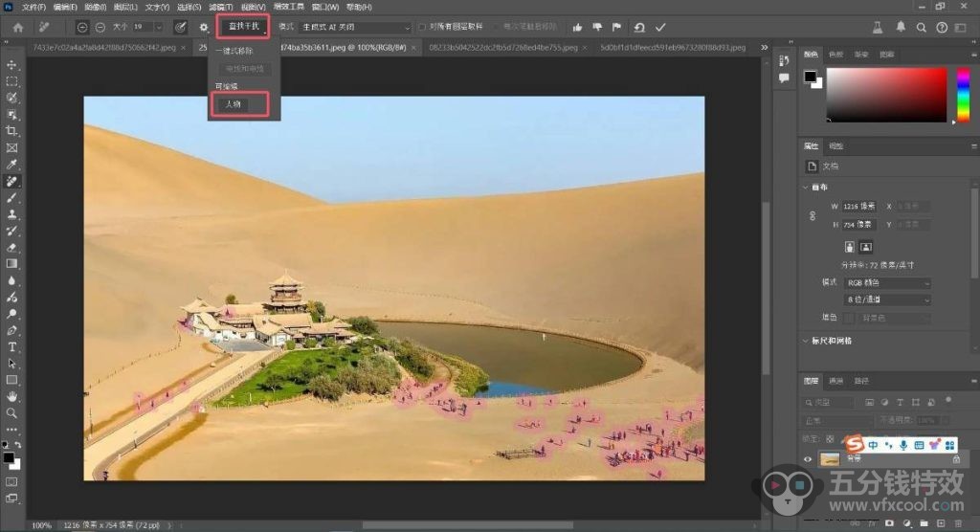Select the History Brush tool
Viewport: 980px width, 532px height.
[x=11, y=231]
